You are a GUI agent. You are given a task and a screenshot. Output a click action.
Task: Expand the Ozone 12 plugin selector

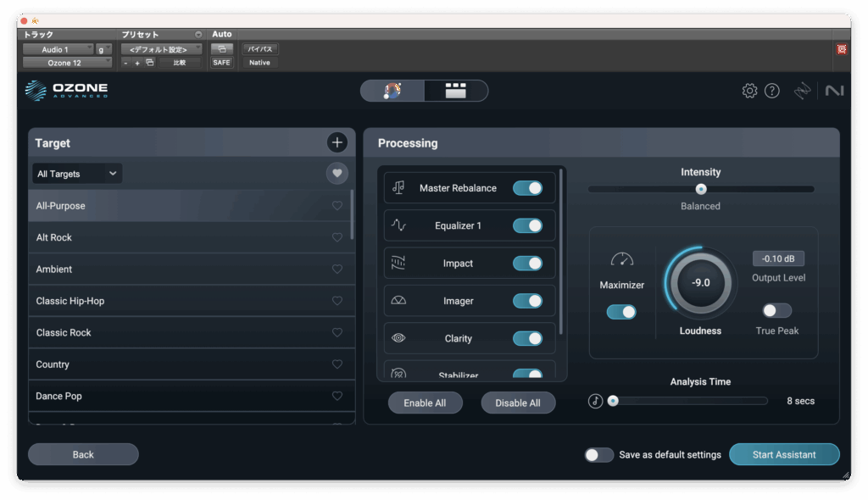(67, 63)
